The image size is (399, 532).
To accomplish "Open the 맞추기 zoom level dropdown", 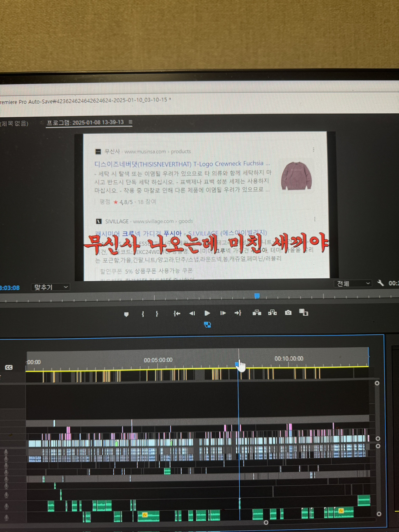I will click(x=51, y=287).
